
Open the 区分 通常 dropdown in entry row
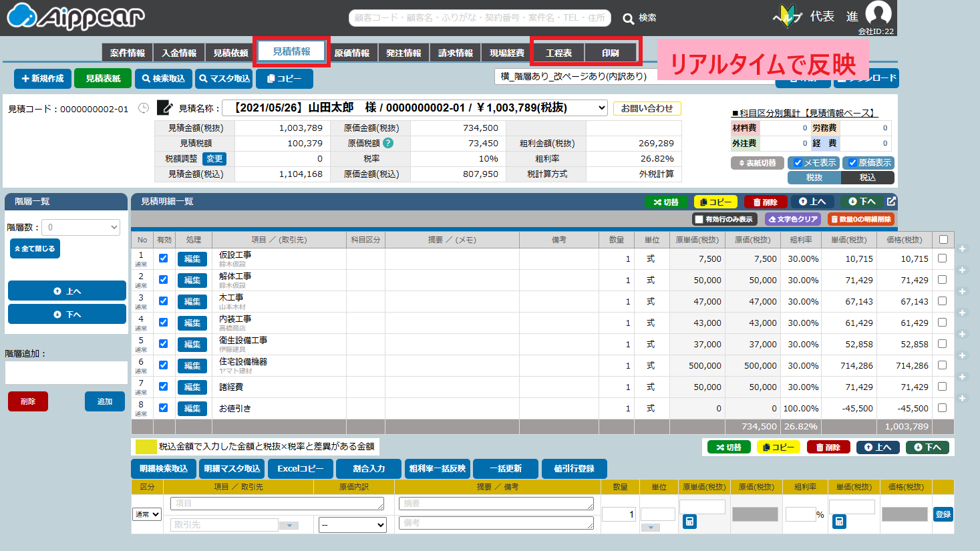147,514
